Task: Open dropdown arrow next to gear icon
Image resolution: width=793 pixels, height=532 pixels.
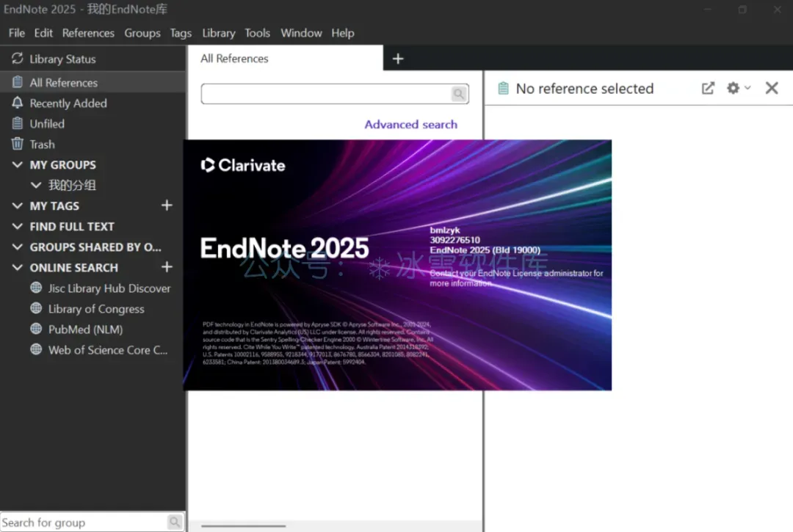Action: click(x=747, y=88)
